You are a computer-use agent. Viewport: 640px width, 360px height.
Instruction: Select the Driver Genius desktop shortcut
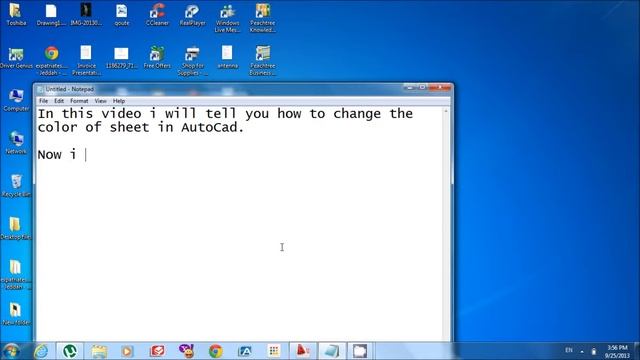click(x=16, y=58)
